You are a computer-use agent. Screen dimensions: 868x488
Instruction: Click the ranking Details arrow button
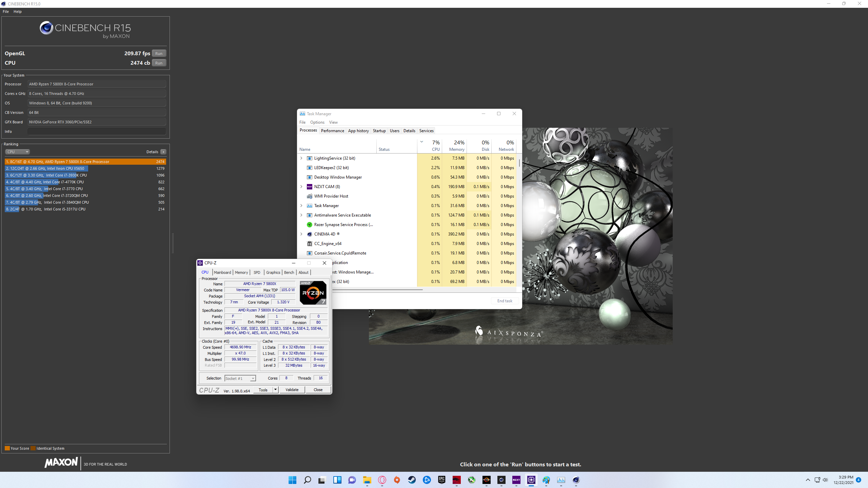click(163, 152)
